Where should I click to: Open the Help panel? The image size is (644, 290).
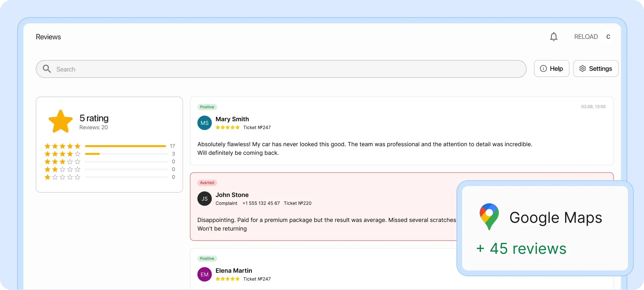[x=551, y=69]
